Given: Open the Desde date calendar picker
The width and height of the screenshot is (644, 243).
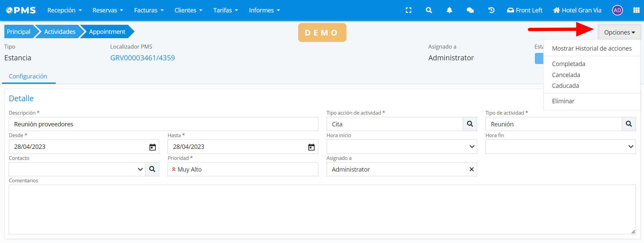Looking at the screenshot, I should coord(152,147).
